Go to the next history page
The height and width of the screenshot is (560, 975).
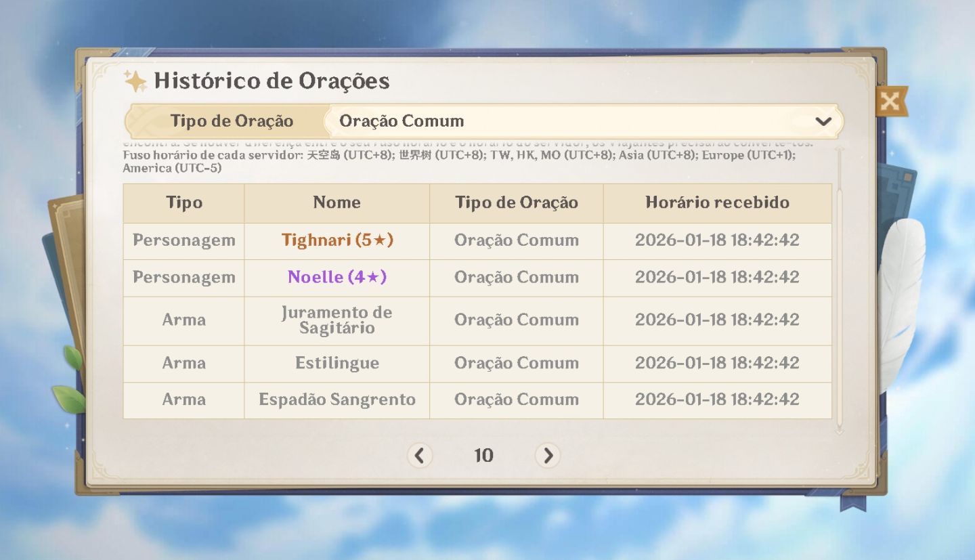(x=547, y=456)
